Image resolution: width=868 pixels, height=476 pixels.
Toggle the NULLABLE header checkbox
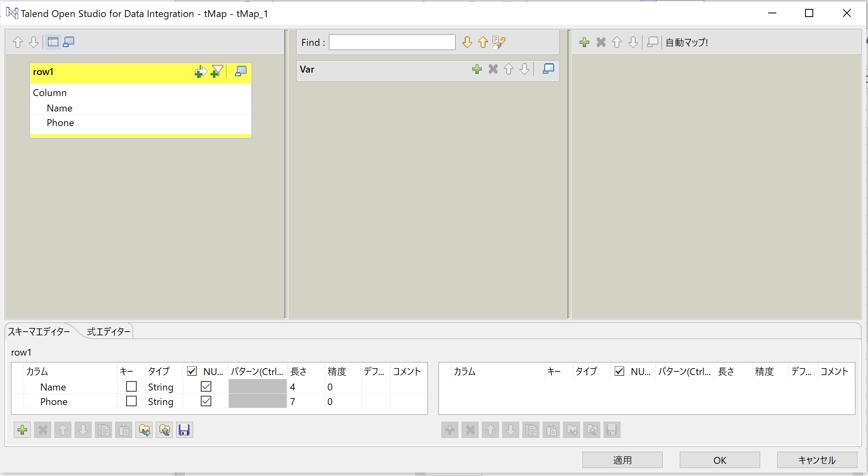[191, 371]
